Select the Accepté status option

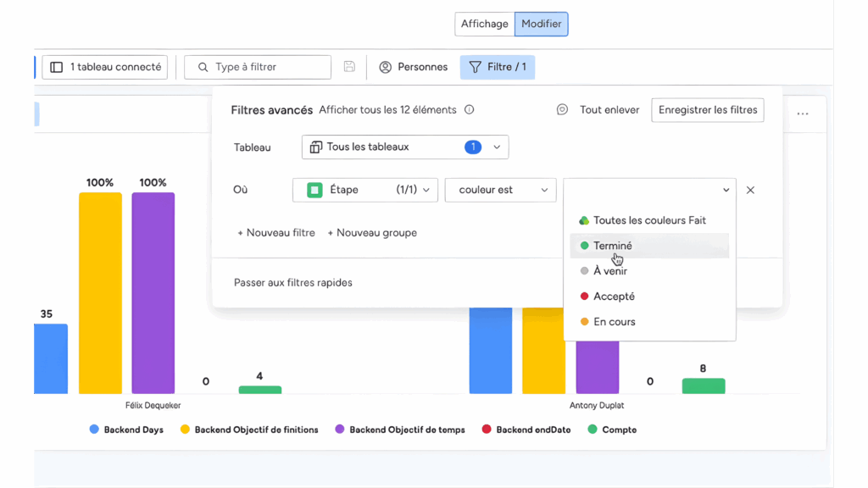(x=649, y=297)
